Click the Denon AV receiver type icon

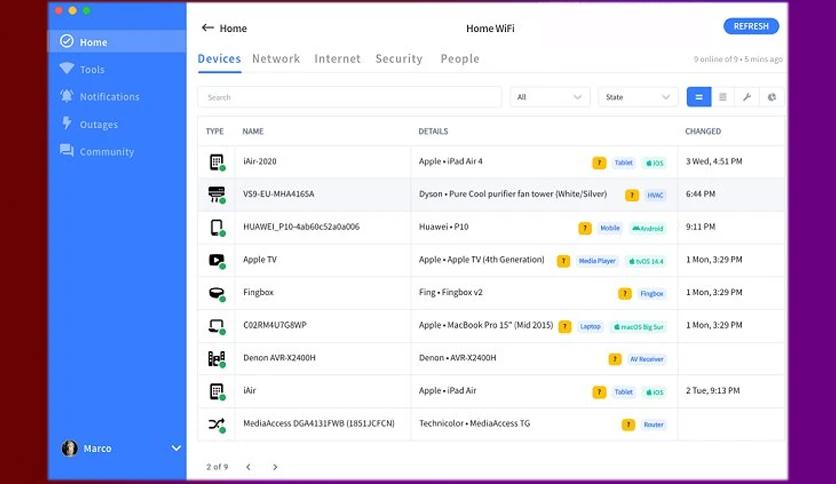[216, 359]
